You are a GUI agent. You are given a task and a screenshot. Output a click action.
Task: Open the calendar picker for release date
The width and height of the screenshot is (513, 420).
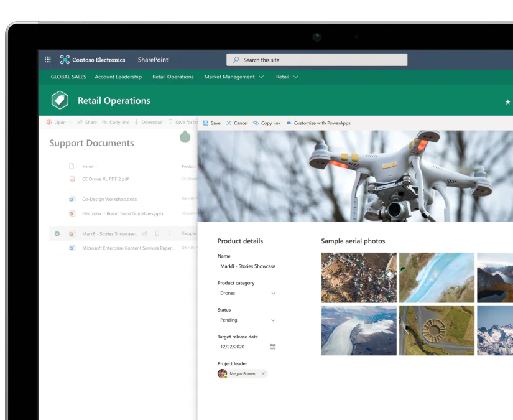tap(272, 347)
